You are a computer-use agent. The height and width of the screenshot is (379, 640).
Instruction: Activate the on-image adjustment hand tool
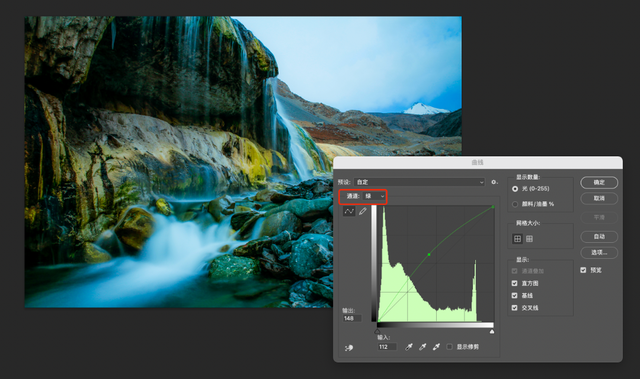(x=349, y=348)
